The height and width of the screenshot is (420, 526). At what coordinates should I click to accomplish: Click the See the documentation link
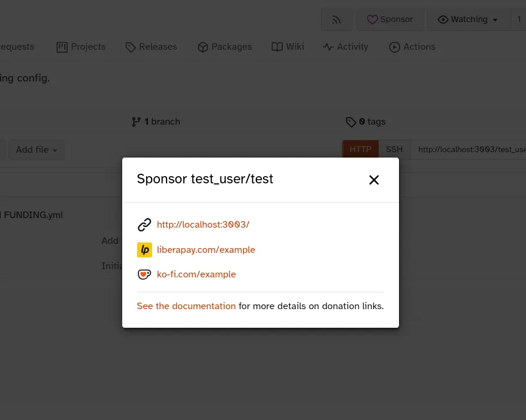186,306
